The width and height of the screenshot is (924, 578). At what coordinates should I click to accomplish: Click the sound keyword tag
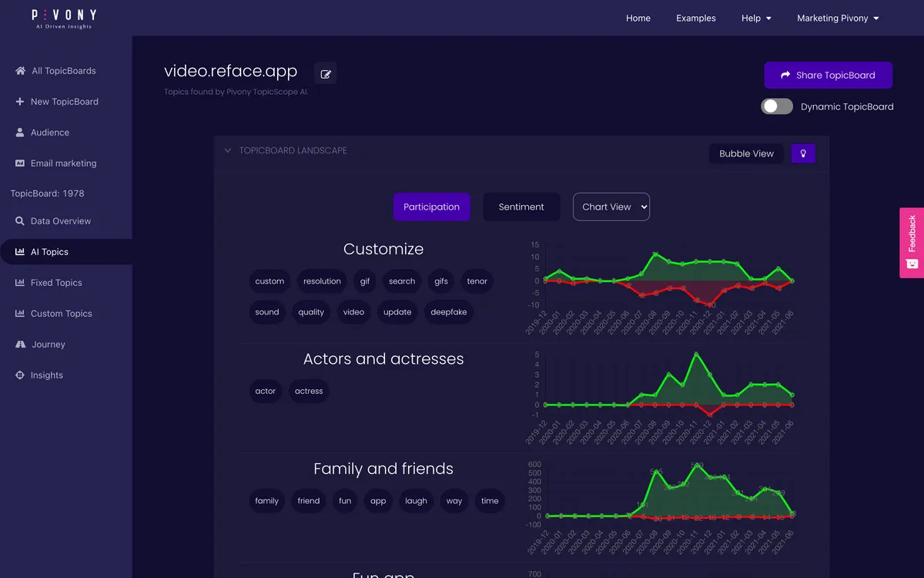coord(267,312)
